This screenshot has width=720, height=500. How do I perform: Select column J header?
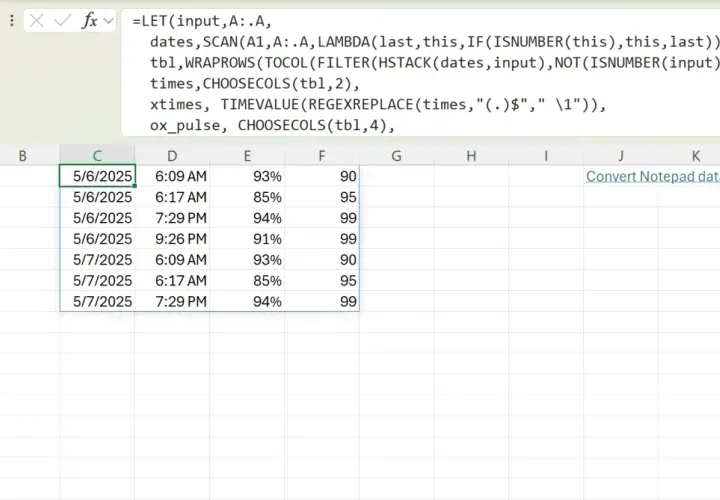point(621,156)
